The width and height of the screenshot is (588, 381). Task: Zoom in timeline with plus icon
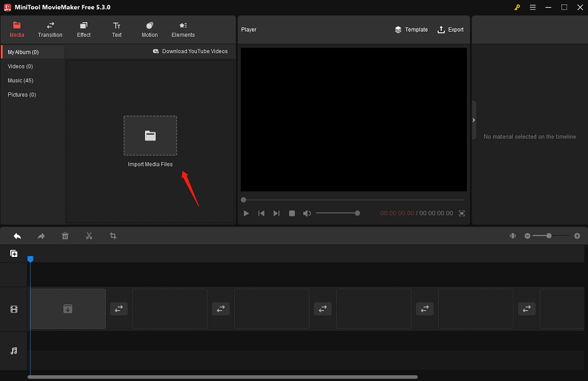(577, 236)
